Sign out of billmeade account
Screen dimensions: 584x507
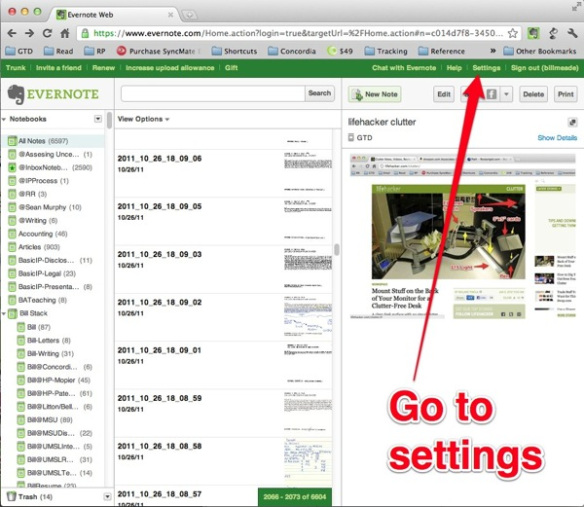(x=545, y=68)
